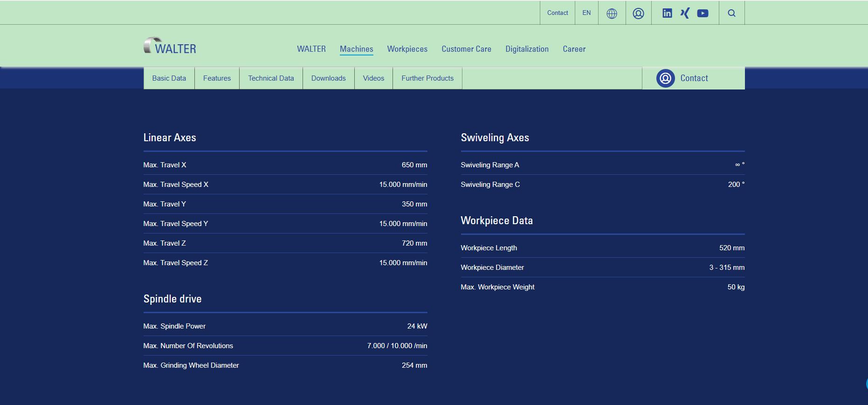Open the YouTube icon link
The width and height of the screenshot is (868, 405).
(703, 13)
